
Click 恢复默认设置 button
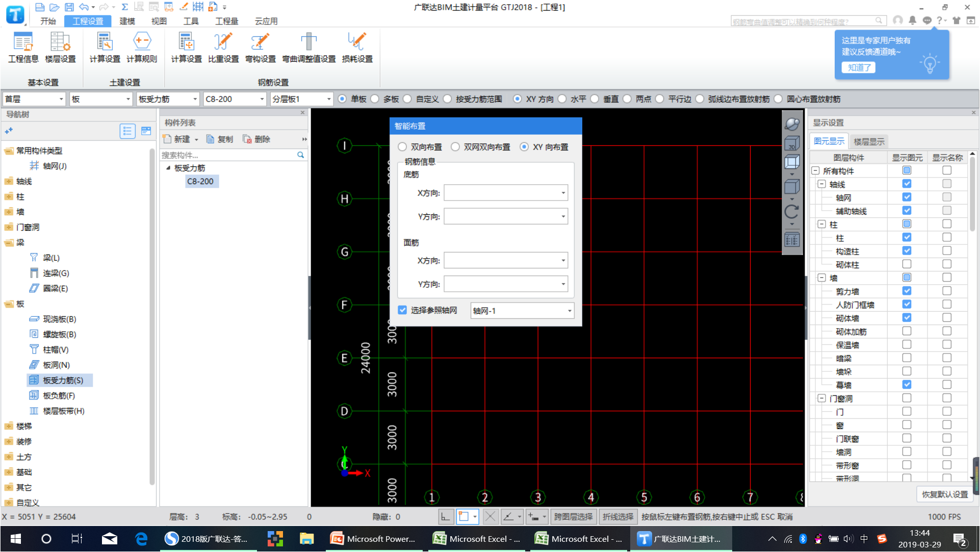coord(945,494)
